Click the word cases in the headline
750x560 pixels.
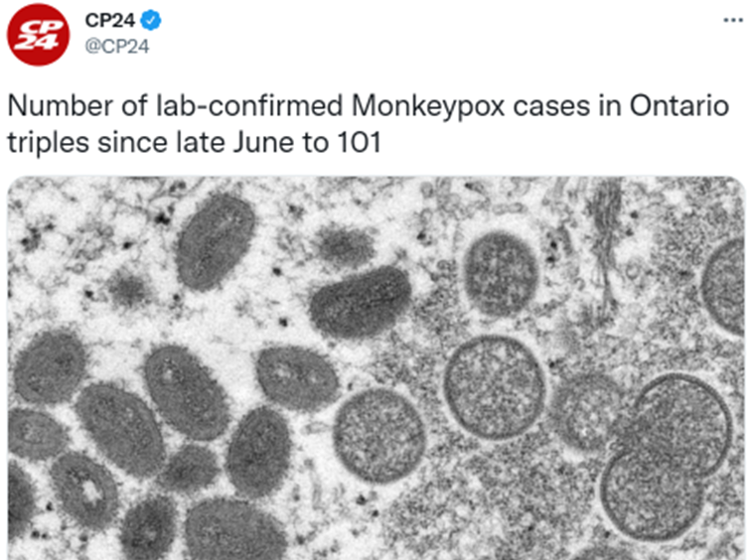coord(551,105)
